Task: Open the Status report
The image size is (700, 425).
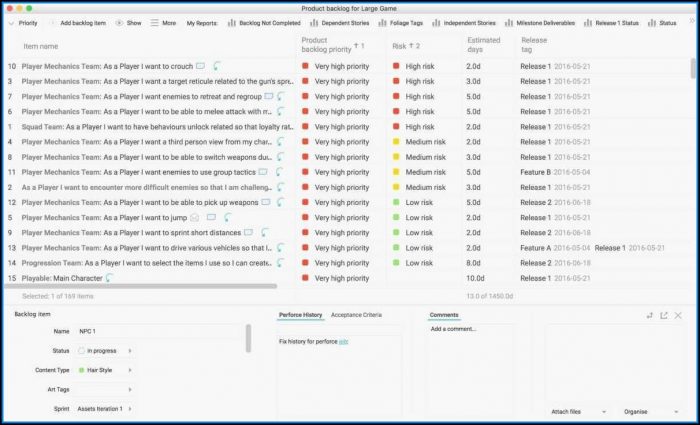Action: point(662,23)
